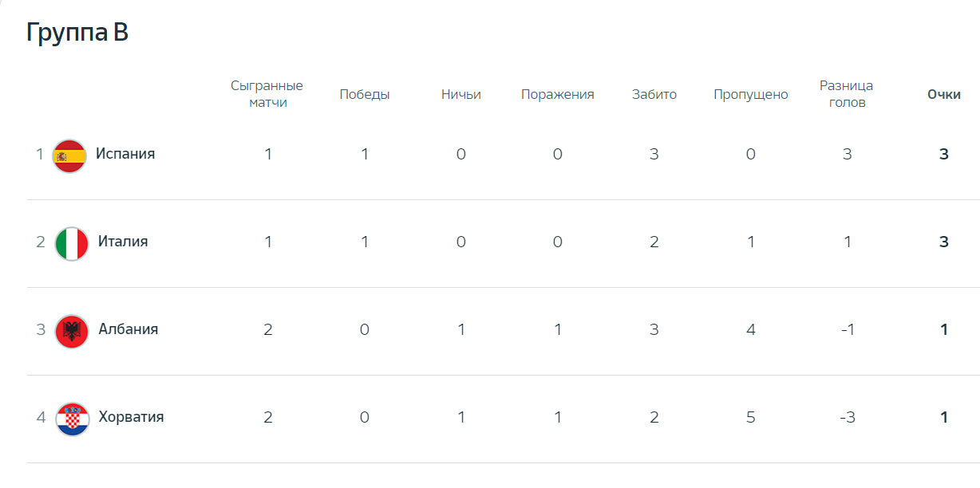Click the Ничьи column header
The height and width of the screenshot is (488, 980).
461,94
